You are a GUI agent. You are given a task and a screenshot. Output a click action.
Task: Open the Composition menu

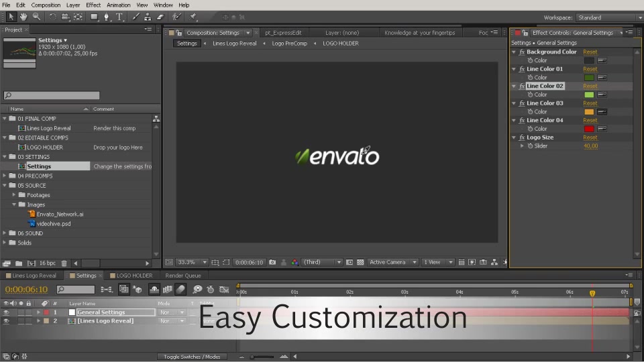pyautogui.click(x=46, y=5)
